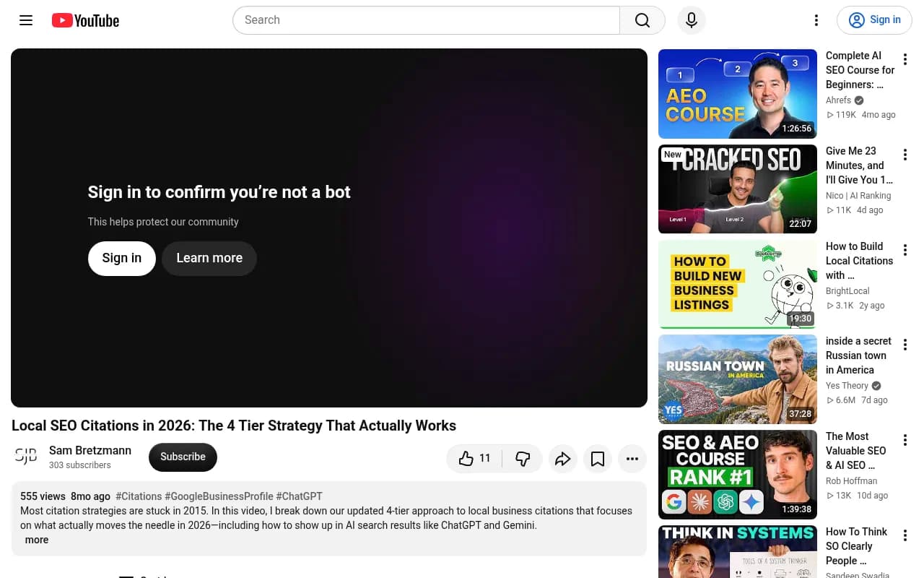
Task: Open How To Think SO Clearly title
Action: (x=857, y=546)
